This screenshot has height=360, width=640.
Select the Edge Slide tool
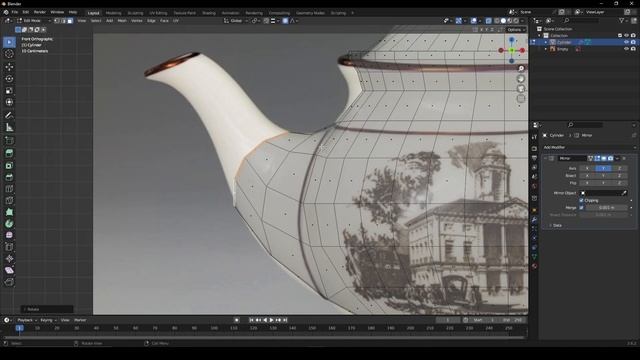(9, 247)
